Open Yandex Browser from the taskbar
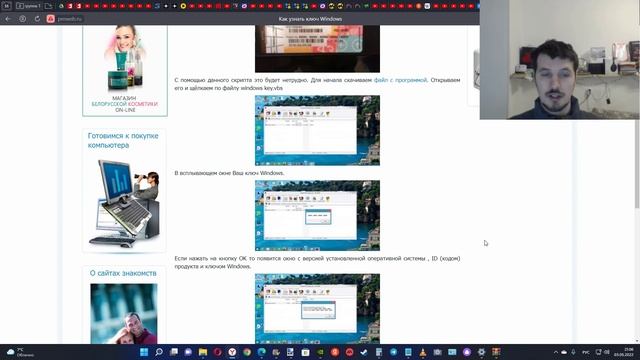640x360 pixels. click(x=232, y=352)
